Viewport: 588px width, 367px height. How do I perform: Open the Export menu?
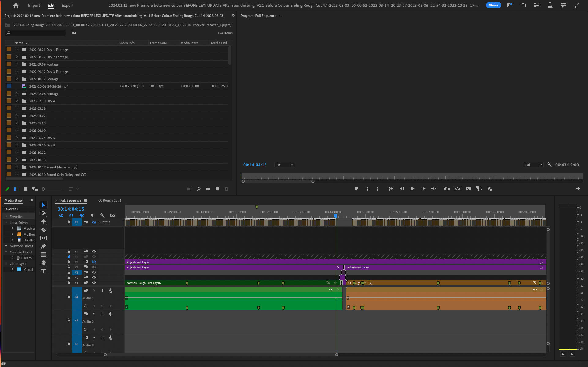click(67, 5)
